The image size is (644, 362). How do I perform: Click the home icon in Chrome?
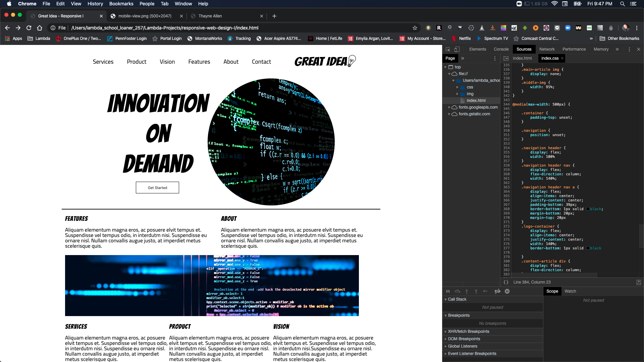pyautogui.click(x=40, y=28)
